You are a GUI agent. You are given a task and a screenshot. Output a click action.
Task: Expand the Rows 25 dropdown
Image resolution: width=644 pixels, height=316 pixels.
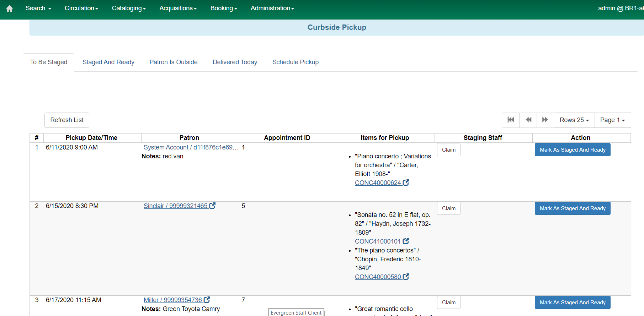pyautogui.click(x=574, y=120)
